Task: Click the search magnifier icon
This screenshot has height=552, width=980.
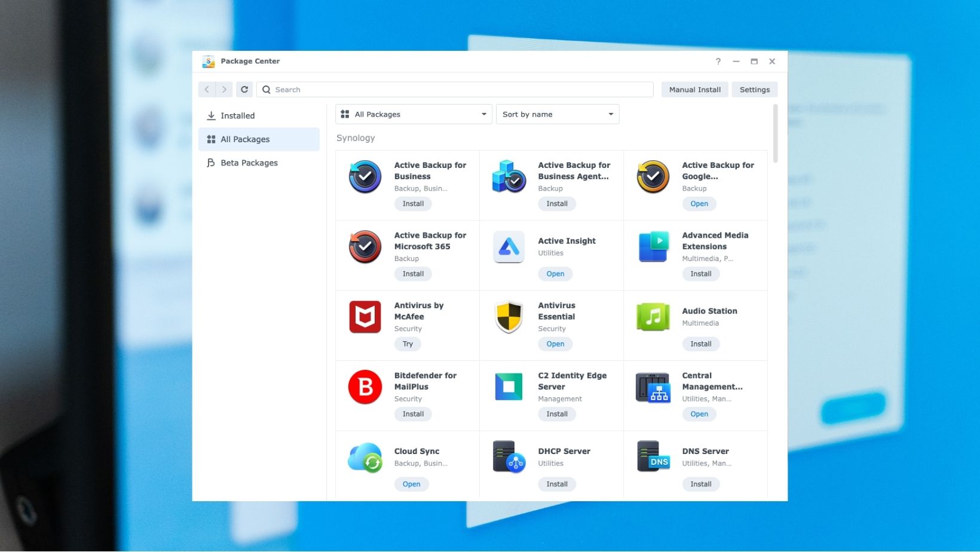Action: pos(267,90)
